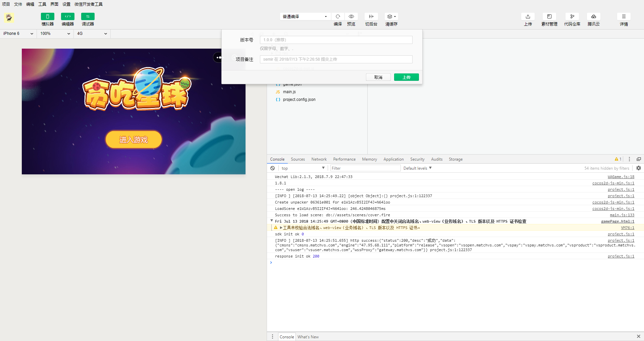Click the undock DevTools icon
This screenshot has width=644, height=341.
click(639, 159)
